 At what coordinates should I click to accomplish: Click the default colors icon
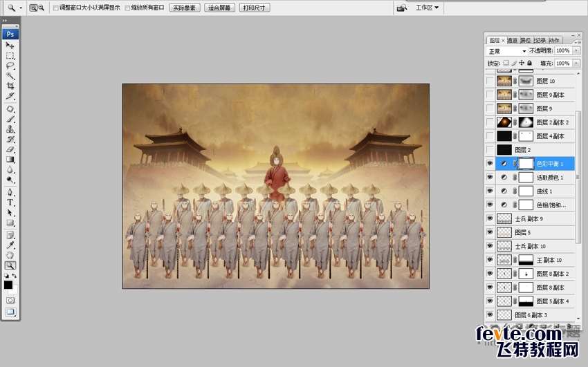click(6, 276)
